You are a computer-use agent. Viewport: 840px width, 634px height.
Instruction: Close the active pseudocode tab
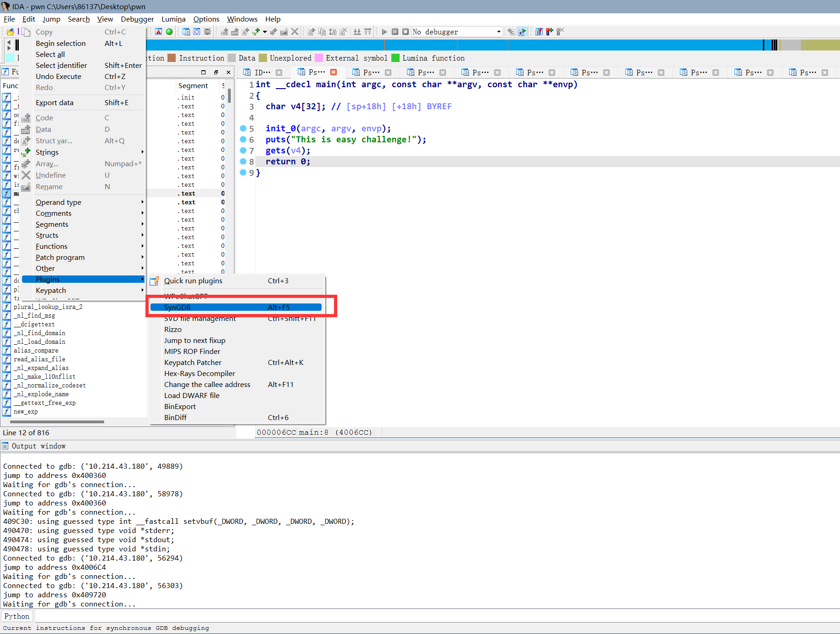point(334,72)
